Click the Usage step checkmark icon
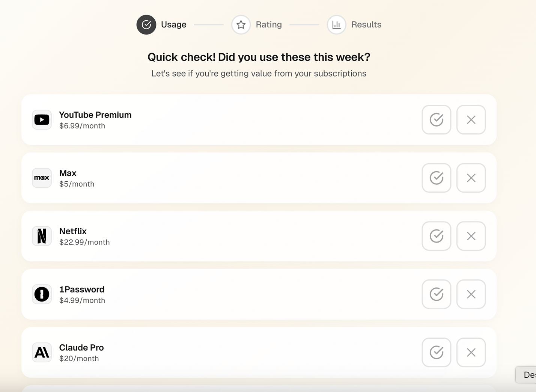Viewport: 536px width, 392px height. click(x=146, y=25)
